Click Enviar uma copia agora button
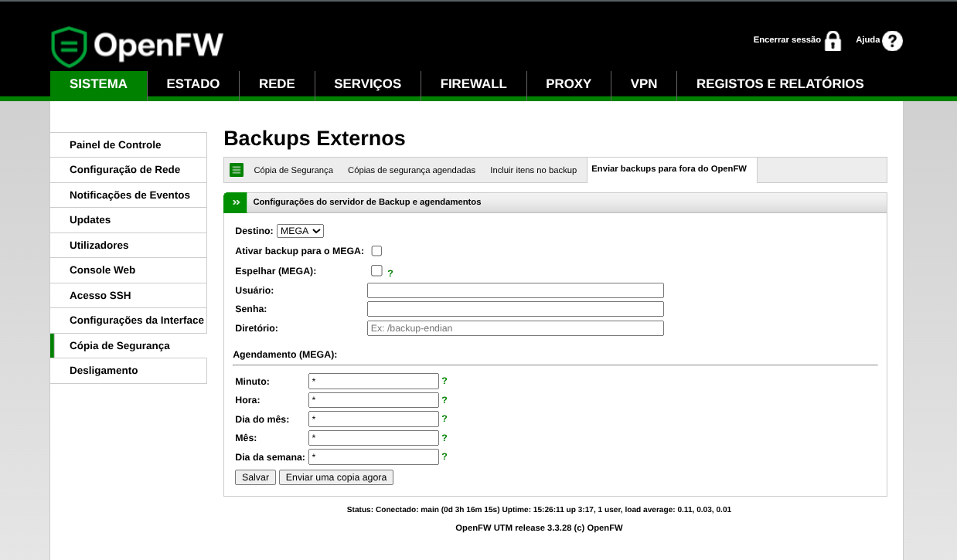The width and height of the screenshot is (957, 560). [x=336, y=477]
